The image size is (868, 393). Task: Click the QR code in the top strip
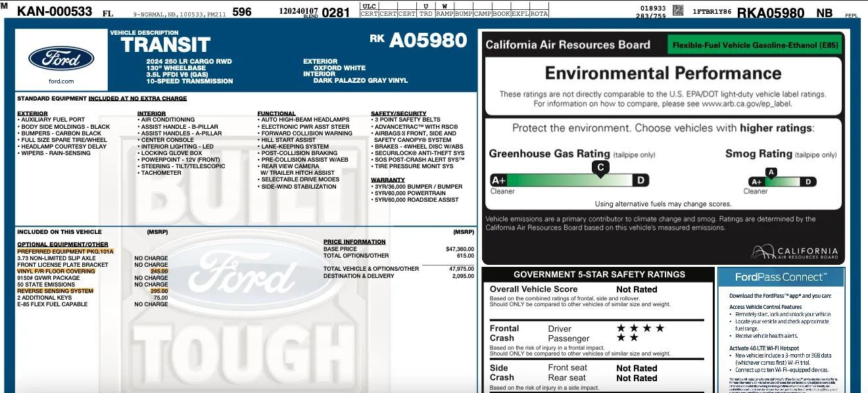click(679, 11)
